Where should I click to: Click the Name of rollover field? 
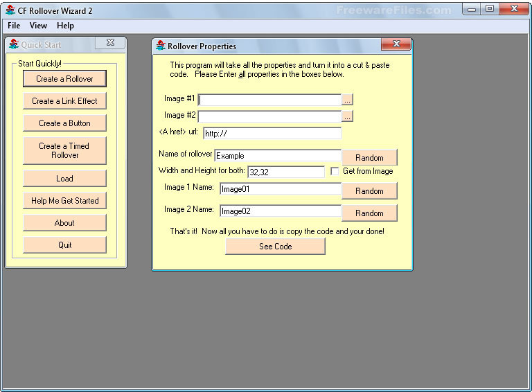point(278,155)
